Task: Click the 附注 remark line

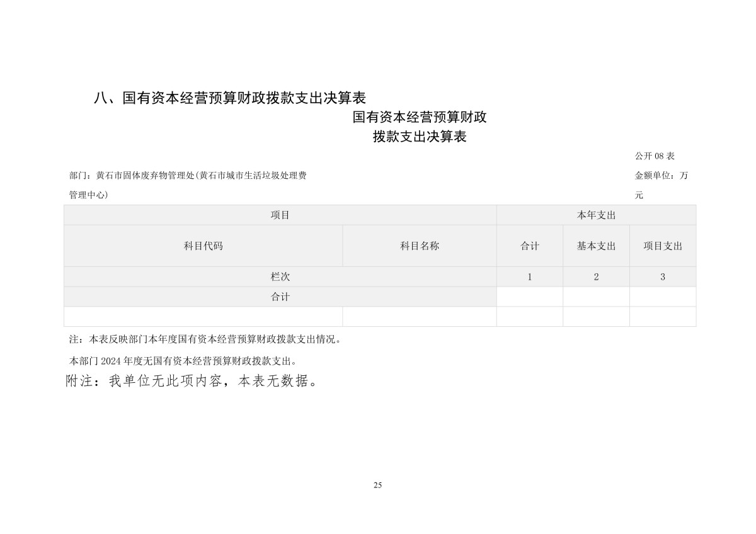Action: [192, 382]
